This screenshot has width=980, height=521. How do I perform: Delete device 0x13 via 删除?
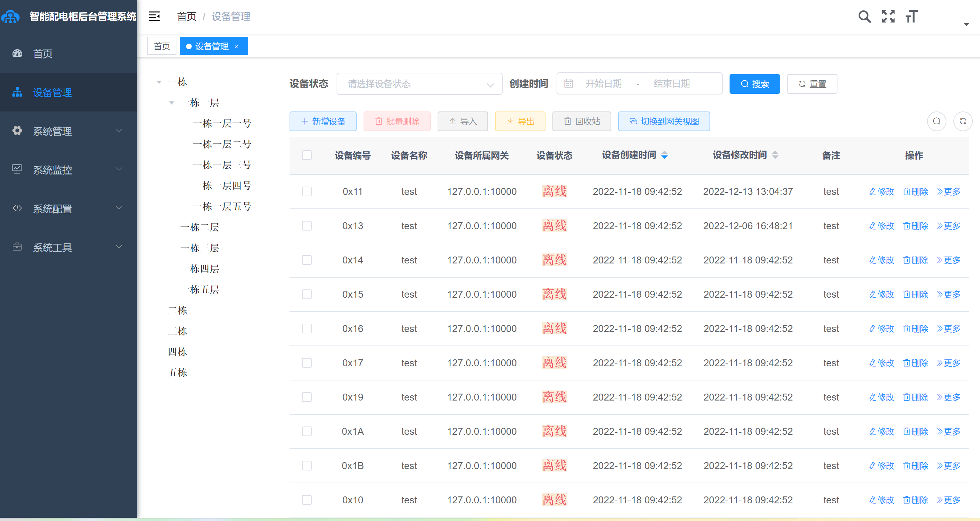[x=915, y=226]
